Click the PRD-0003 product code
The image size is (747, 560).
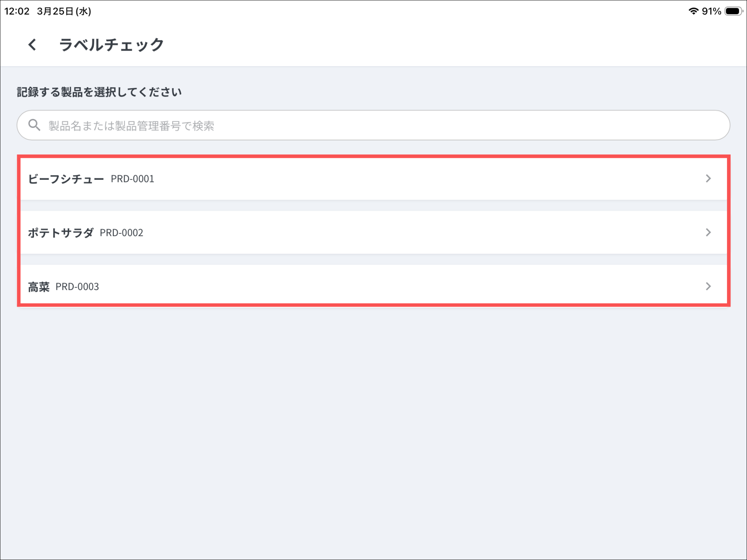pos(77,287)
